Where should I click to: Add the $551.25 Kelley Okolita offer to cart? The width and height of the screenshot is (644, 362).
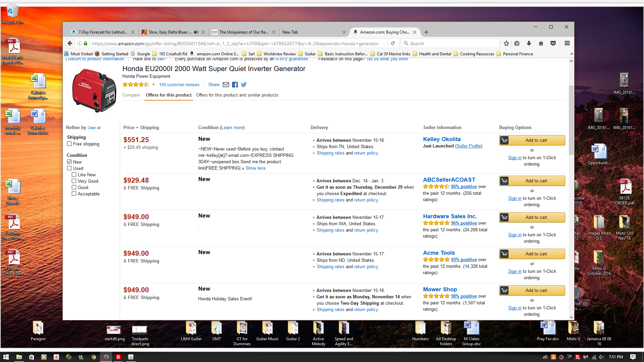coord(532,140)
